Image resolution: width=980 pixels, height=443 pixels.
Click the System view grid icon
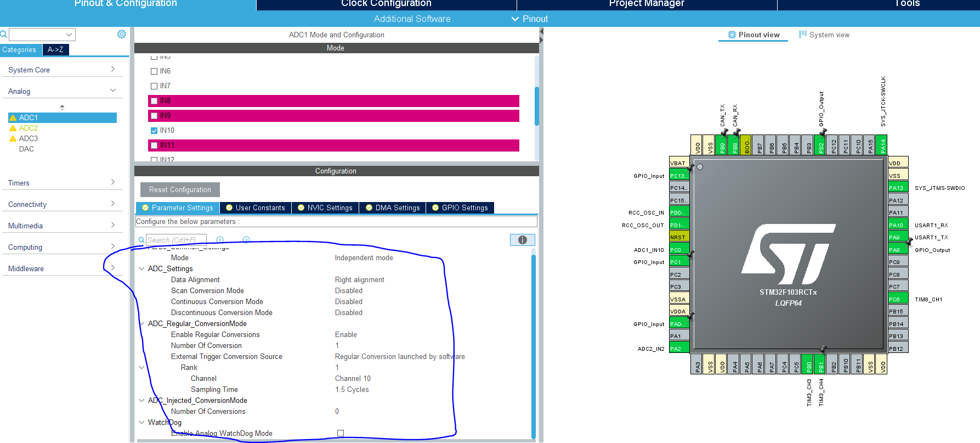pos(803,34)
